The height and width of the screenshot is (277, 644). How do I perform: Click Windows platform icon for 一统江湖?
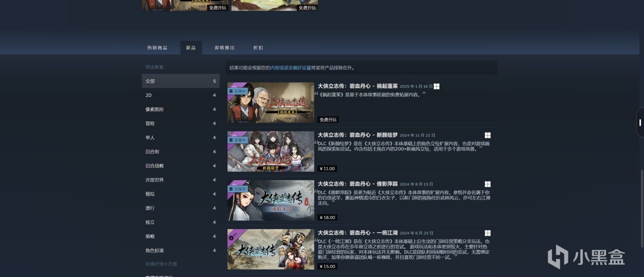[x=488, y=233]
